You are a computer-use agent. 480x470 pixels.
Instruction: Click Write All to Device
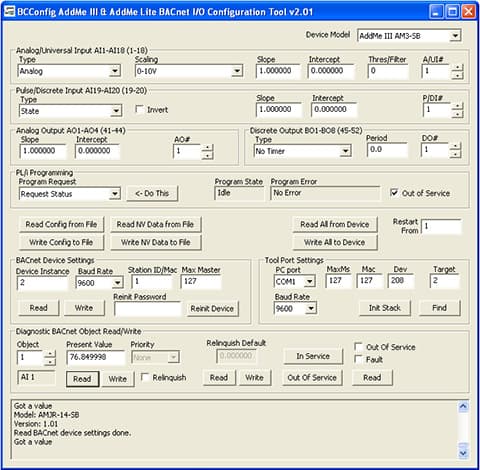pos(335,242)
